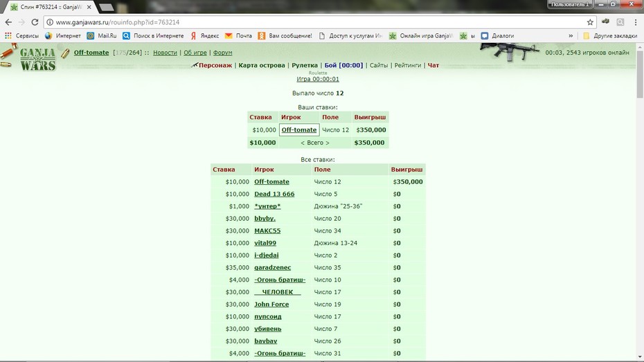Open the Chrome three-dot menu
644x362 pixels.
[636, 22]
